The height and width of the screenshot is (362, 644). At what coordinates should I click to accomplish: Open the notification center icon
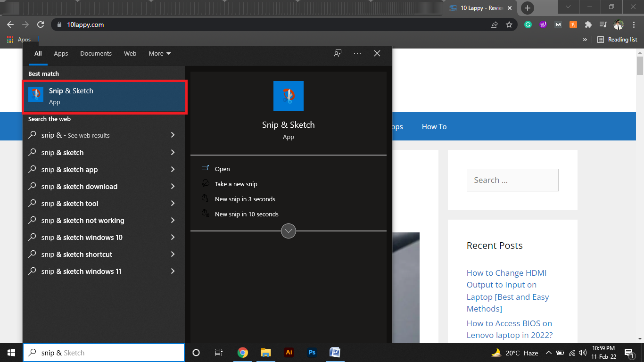(628, 353)
